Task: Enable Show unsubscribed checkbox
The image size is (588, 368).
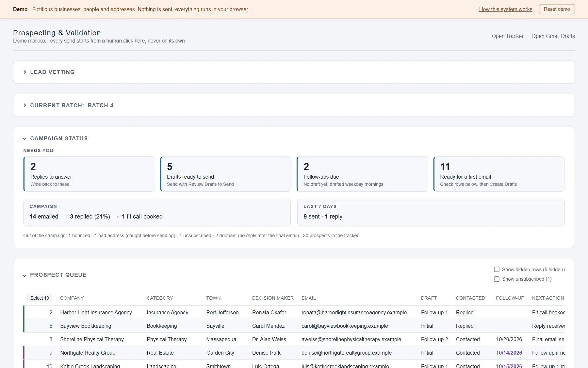Action: [497, 279]
